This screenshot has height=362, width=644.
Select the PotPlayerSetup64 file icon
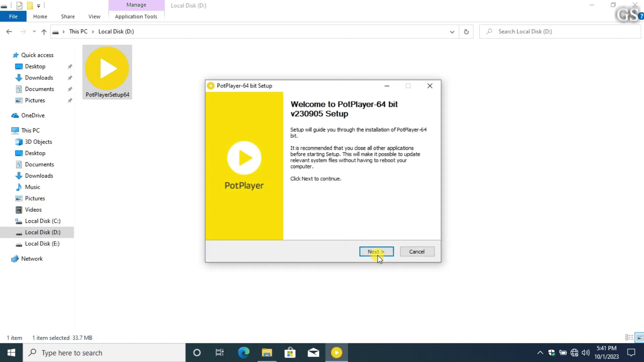(107, 72)
